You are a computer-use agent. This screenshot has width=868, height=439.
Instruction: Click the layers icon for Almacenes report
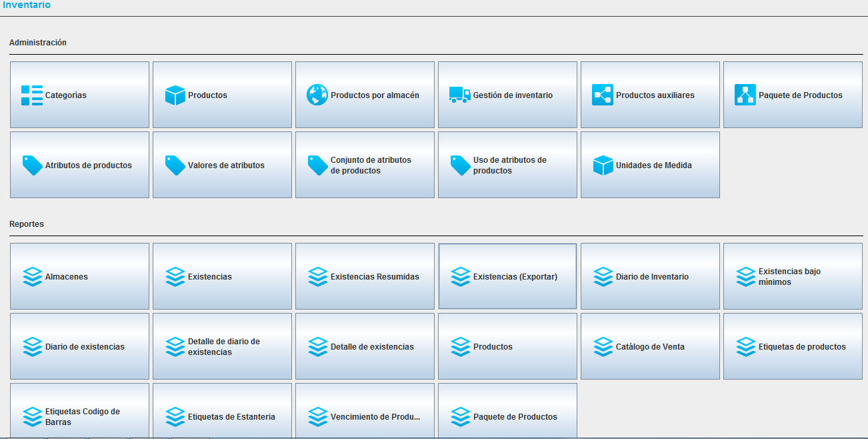[x=32, y=277]
